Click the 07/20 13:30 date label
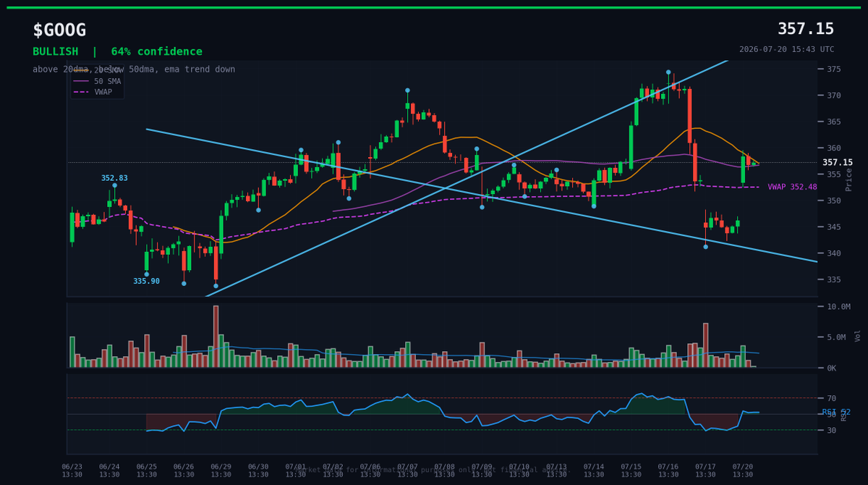 743,471
